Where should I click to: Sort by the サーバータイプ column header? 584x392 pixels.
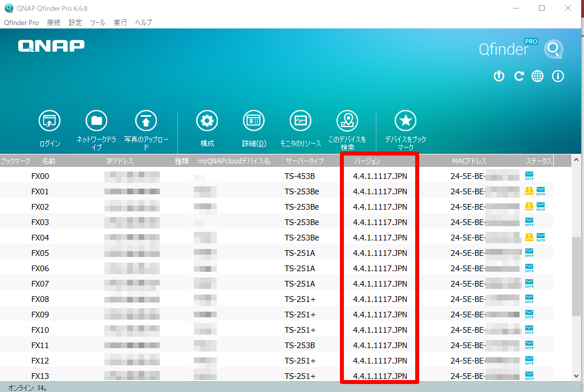(305, 161)
